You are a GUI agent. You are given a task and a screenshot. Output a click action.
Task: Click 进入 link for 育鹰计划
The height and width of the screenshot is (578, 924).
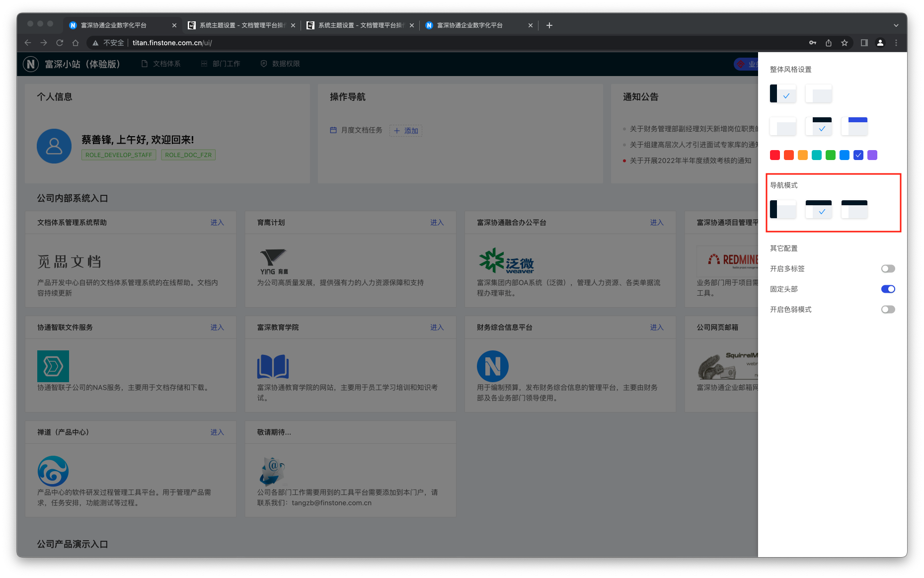click(437, 223)
